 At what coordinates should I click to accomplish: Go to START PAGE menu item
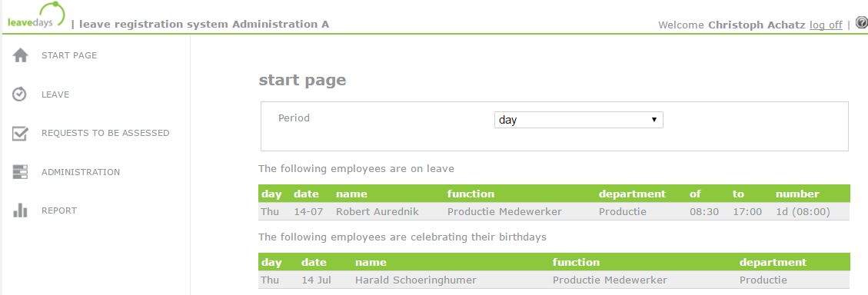(x=69, y=55)
